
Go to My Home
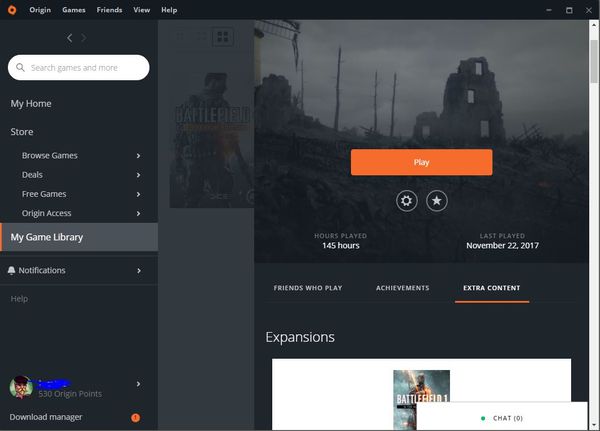pos(31,104)
